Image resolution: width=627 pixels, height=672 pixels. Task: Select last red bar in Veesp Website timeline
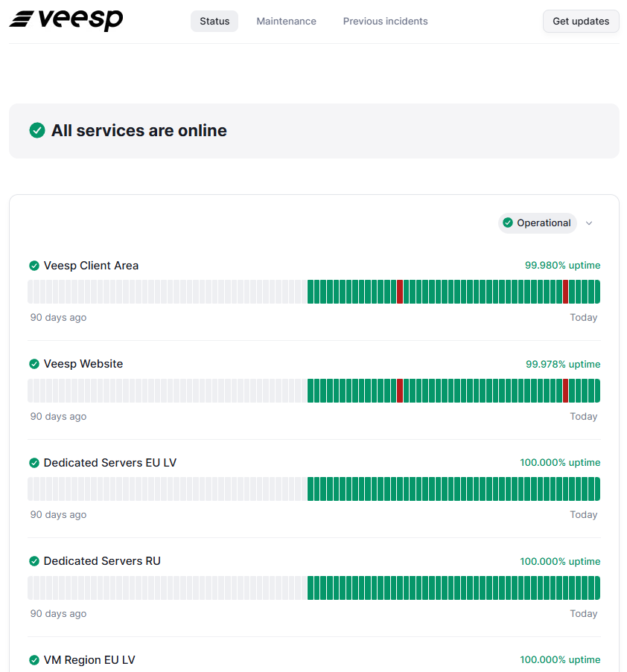coord(565,391)
